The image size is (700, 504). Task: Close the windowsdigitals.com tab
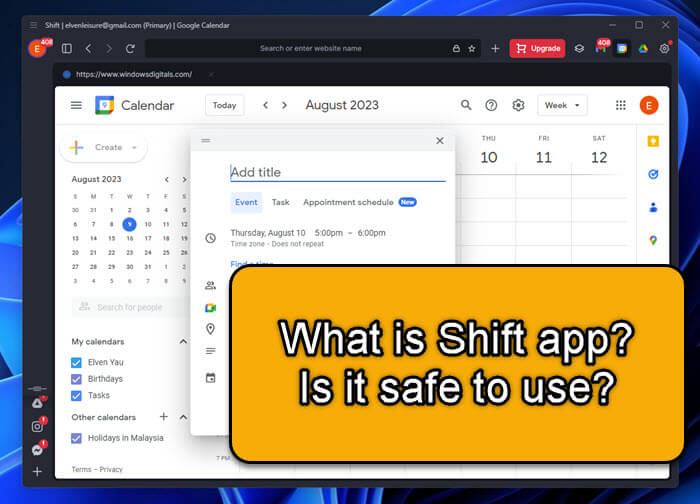point(211,74)
